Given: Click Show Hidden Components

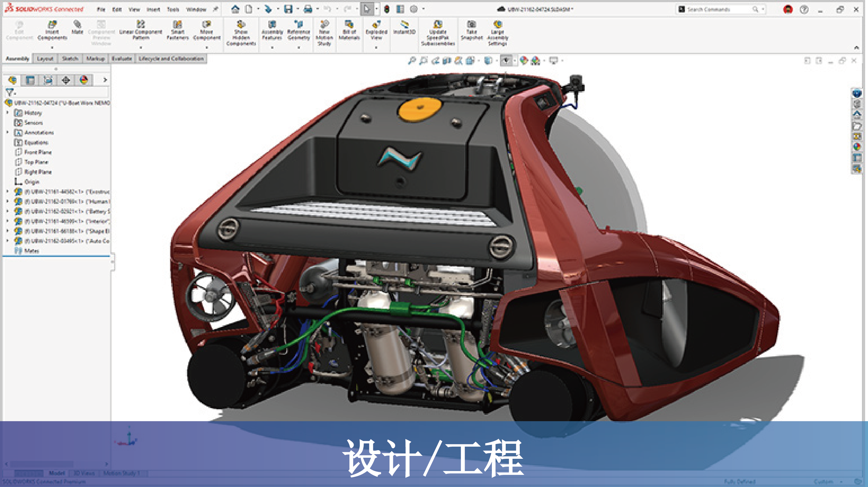Looking at the screenshot, I should pyautogui.click(x=241, y=33).
